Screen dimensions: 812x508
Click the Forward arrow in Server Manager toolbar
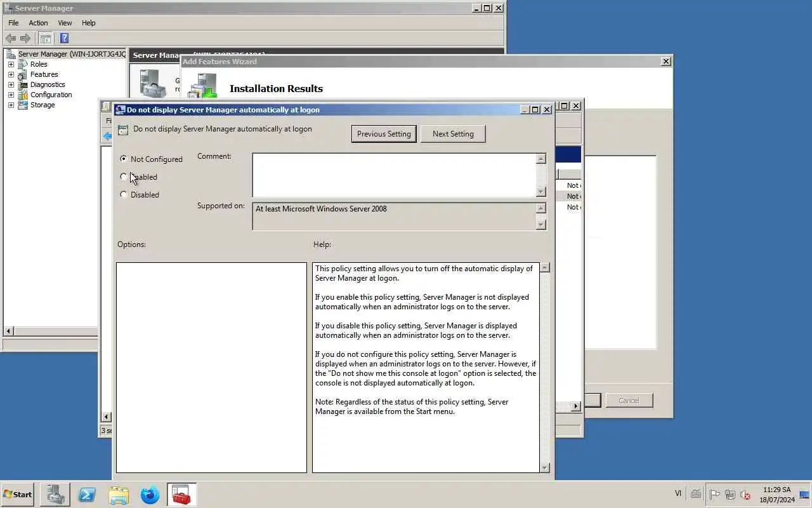[x=25, y=38]
